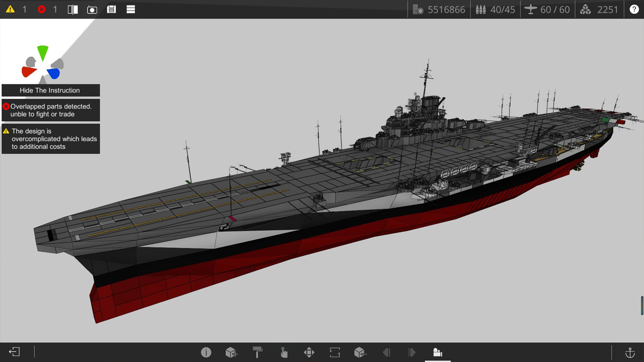644x362 pixels.
Task: Select the add part cube icon
Action: 231,352
